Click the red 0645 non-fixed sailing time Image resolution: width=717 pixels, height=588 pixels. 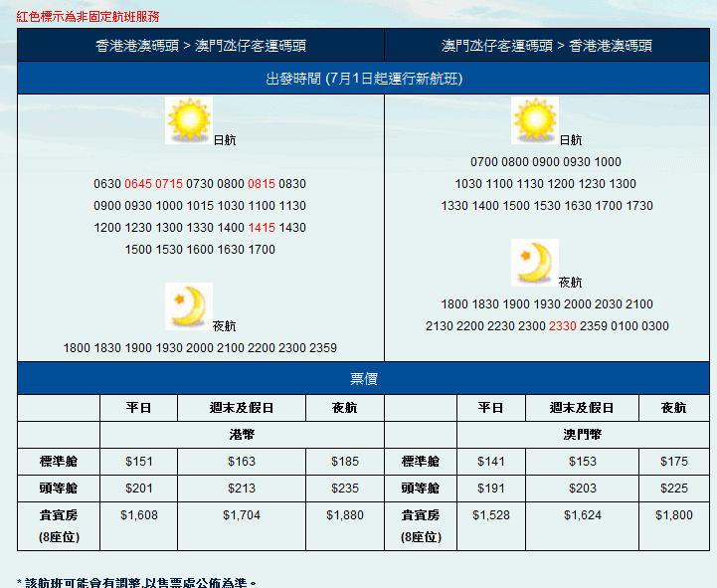tap(138, 184)
